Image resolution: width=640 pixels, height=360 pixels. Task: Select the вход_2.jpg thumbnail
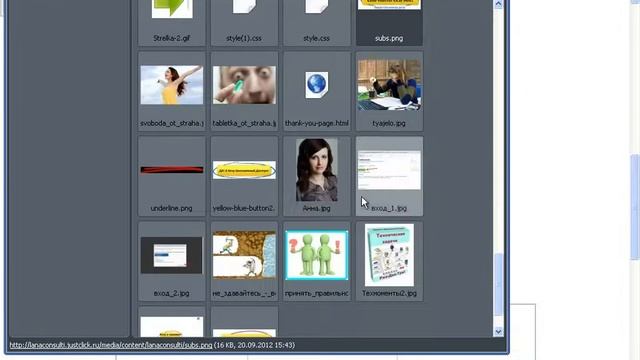tap(172, 255)
